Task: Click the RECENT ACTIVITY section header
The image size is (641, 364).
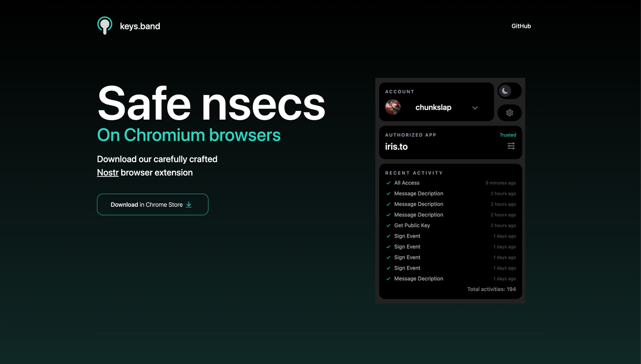Action: (x=414, y=172)
